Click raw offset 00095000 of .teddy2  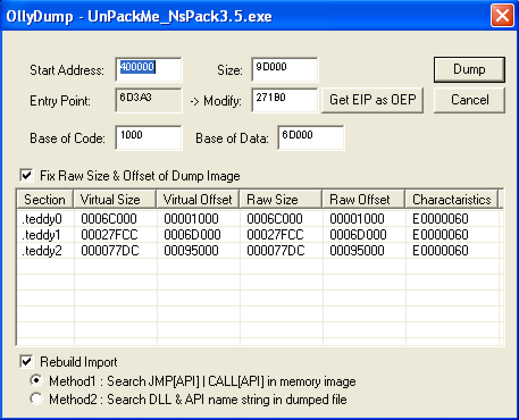357,250
